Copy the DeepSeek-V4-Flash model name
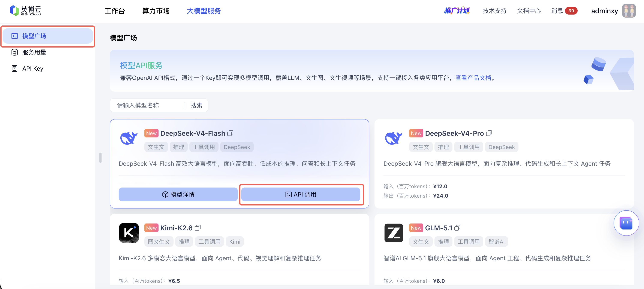 pyautogui.click(x=230, y=133)
